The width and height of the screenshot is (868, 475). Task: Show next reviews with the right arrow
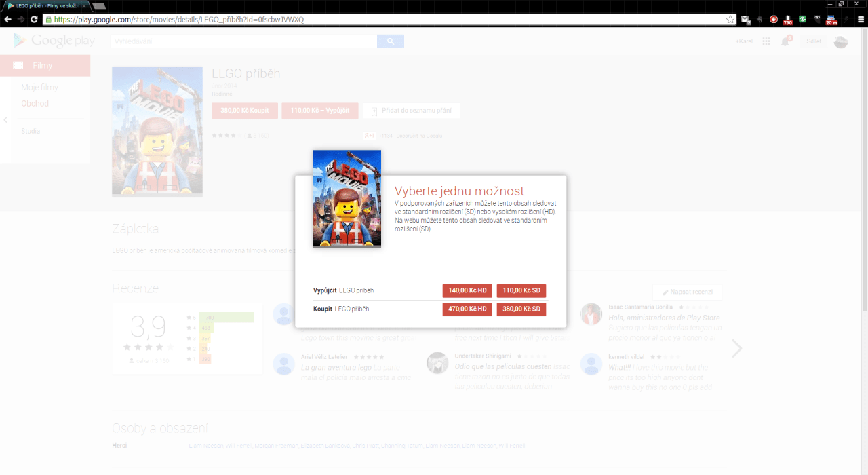tap(736, 349)
